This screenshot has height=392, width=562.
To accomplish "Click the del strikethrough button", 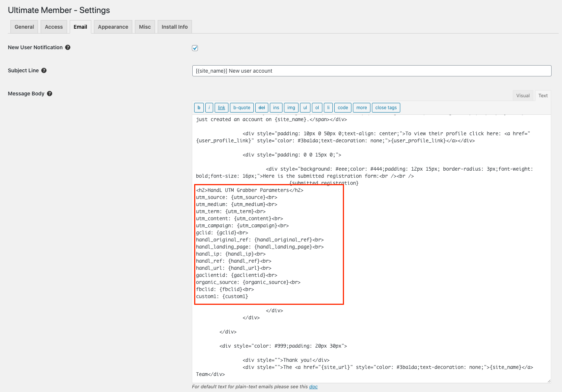I will (x=262, y=108).
